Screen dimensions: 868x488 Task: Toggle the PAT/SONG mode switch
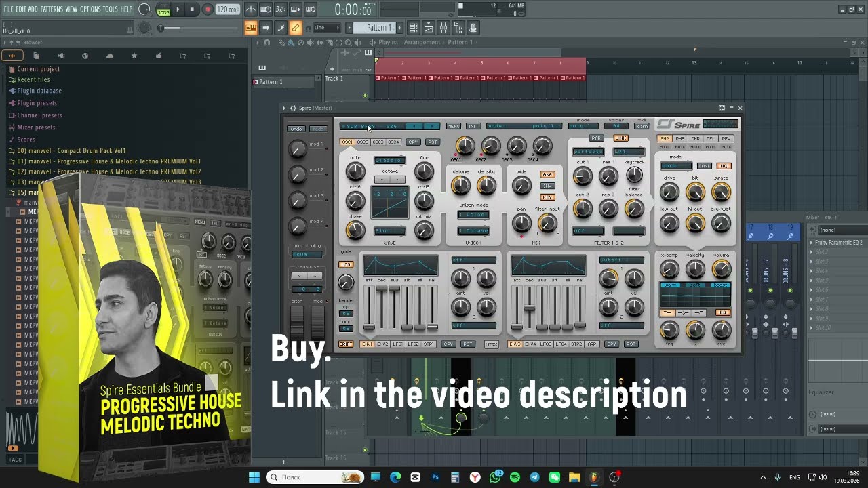163,9
